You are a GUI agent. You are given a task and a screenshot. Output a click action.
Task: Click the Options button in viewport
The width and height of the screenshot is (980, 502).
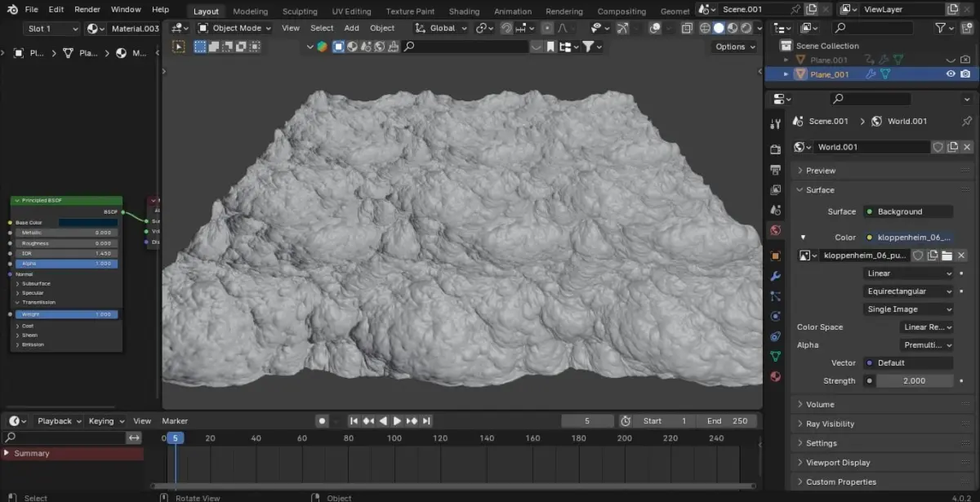[x=734, y=47]
